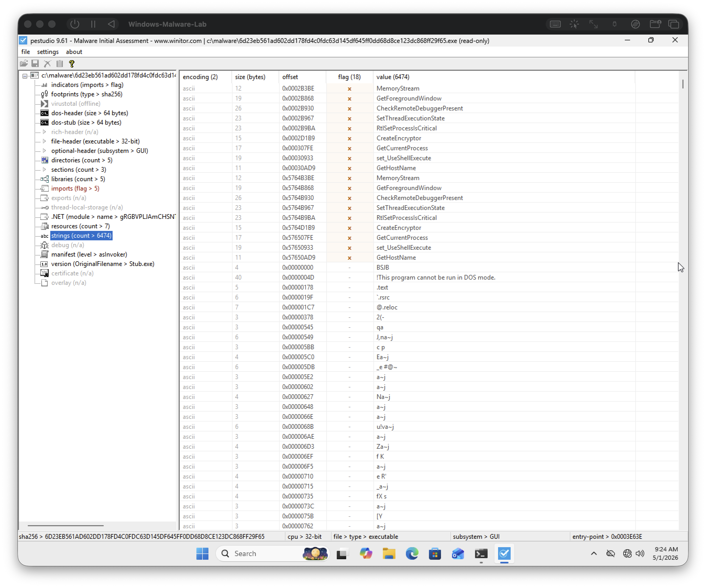Sort by value (6474) column header

tap(504, 77)
